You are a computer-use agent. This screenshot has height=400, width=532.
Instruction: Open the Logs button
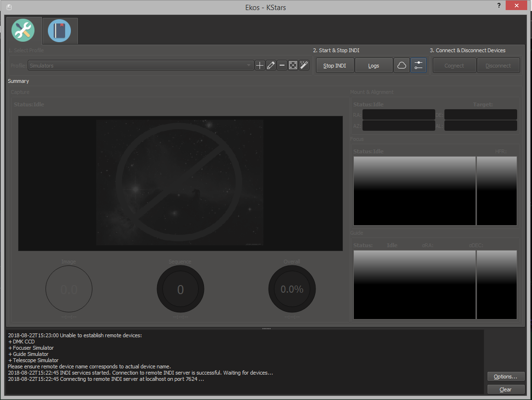click(x=374, y=66)
